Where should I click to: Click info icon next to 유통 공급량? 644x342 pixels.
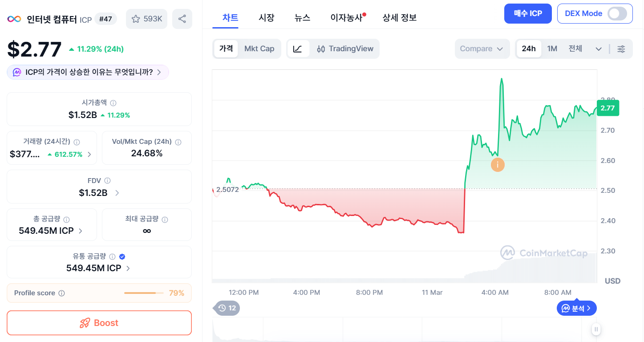tap(112, 256)
